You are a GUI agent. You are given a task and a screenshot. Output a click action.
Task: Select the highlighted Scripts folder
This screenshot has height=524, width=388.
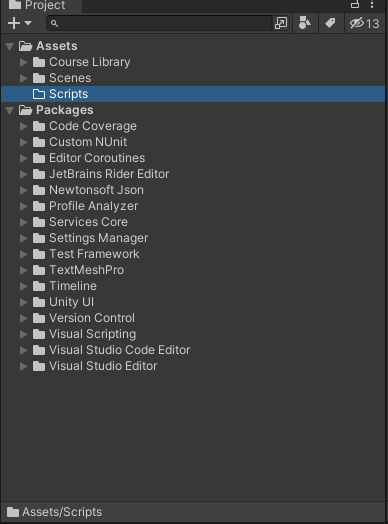[x=193, y=94]
